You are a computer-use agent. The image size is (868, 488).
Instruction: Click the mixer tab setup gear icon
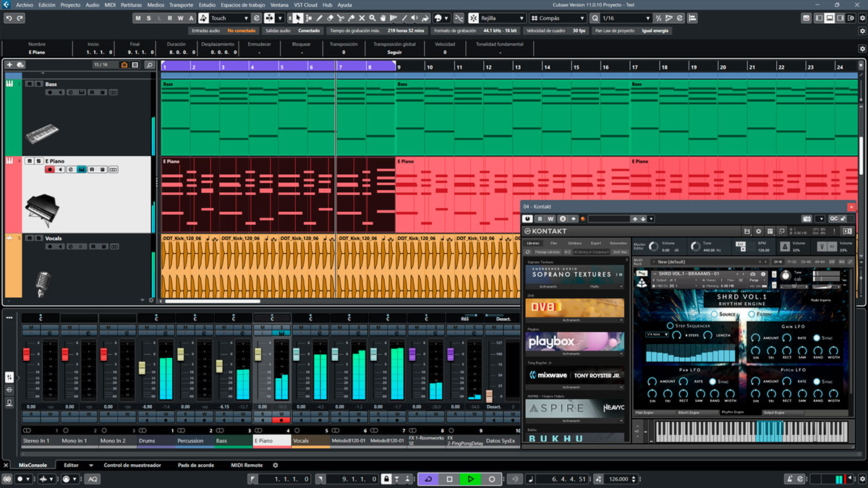click(x=275, y=466)
